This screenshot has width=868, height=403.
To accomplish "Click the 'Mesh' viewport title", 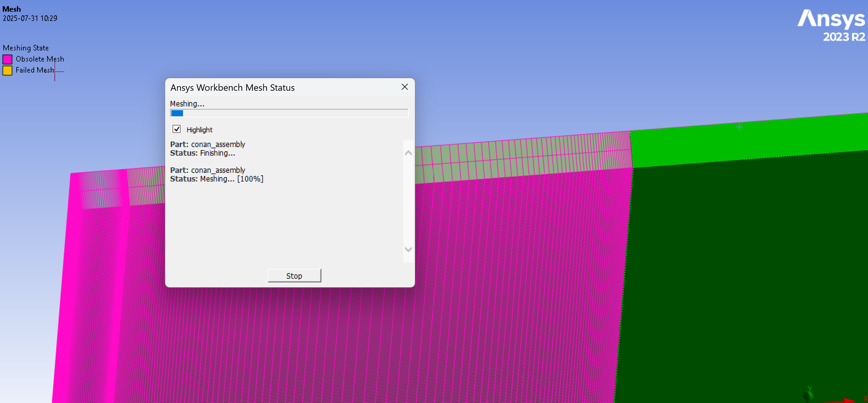I will [11, 9].
